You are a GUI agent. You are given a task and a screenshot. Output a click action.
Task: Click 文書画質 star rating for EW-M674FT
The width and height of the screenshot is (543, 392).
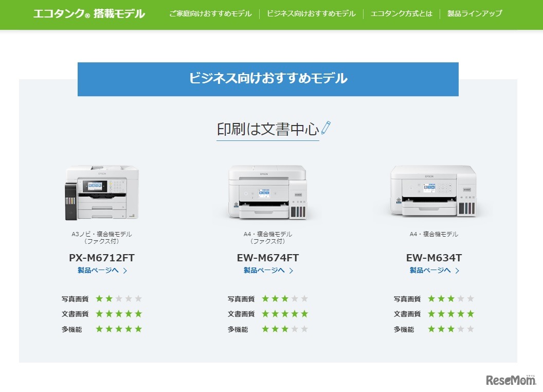(x=285, y=314)
